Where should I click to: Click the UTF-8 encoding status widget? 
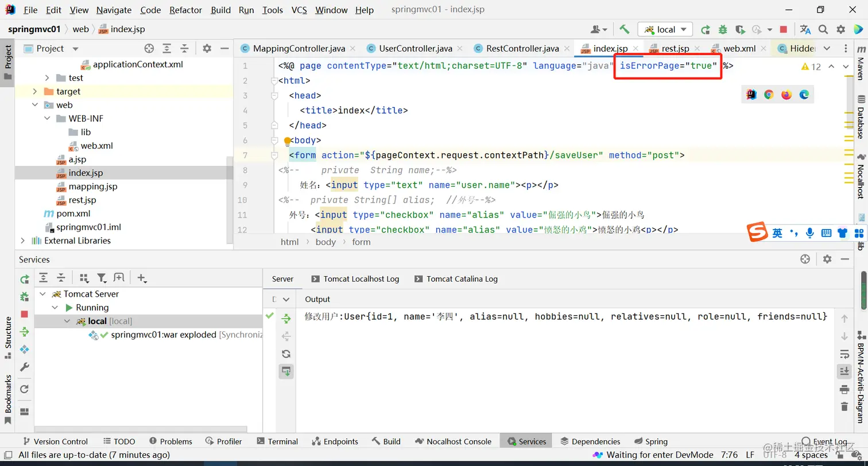(x=774, y=455)
